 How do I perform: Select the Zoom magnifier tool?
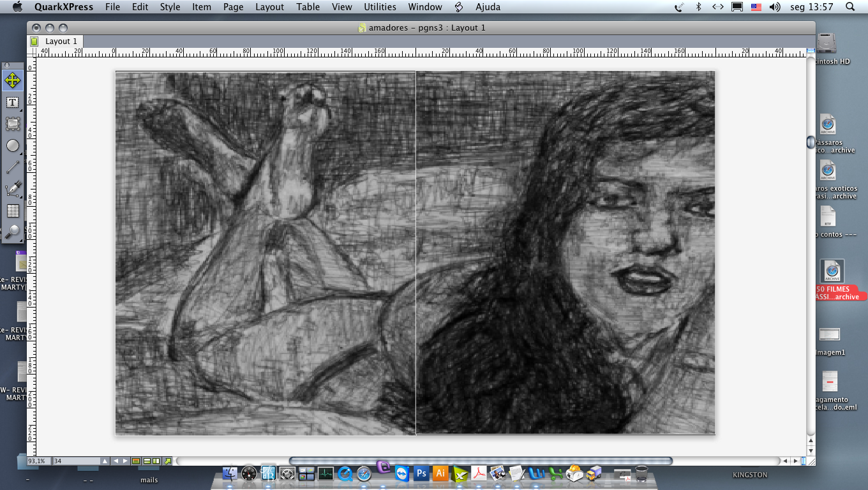coord(13,232)
